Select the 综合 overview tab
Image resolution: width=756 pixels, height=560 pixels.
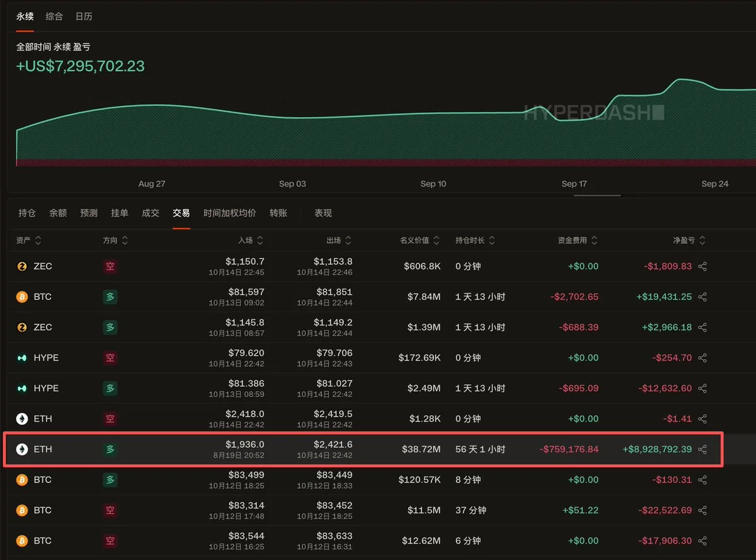[x=54, y=16]
